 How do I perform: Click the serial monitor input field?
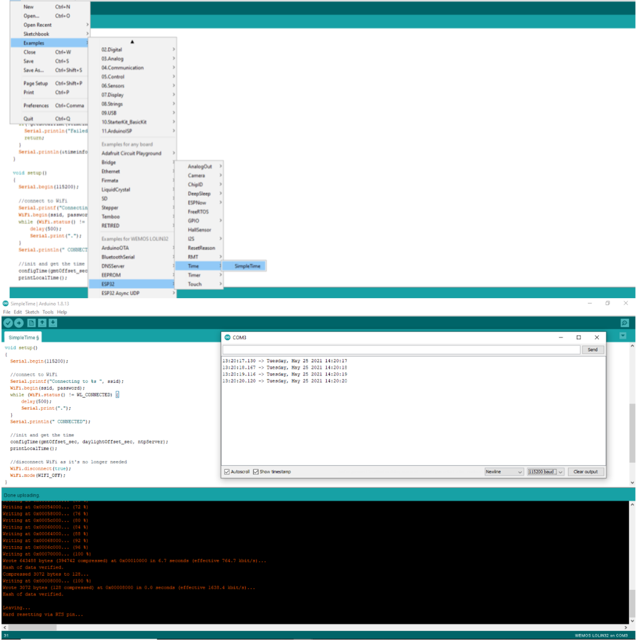pos(401,350)
